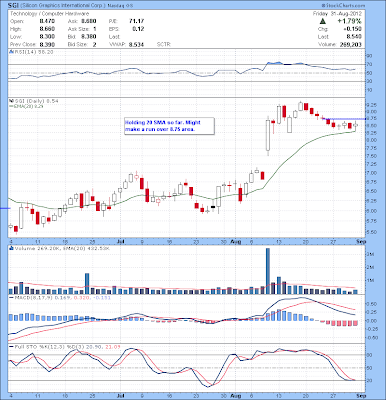Screen dimensions: 386x400
Task: Click the Silicon Graphics International Corp. name
Action: click(62, 6)
